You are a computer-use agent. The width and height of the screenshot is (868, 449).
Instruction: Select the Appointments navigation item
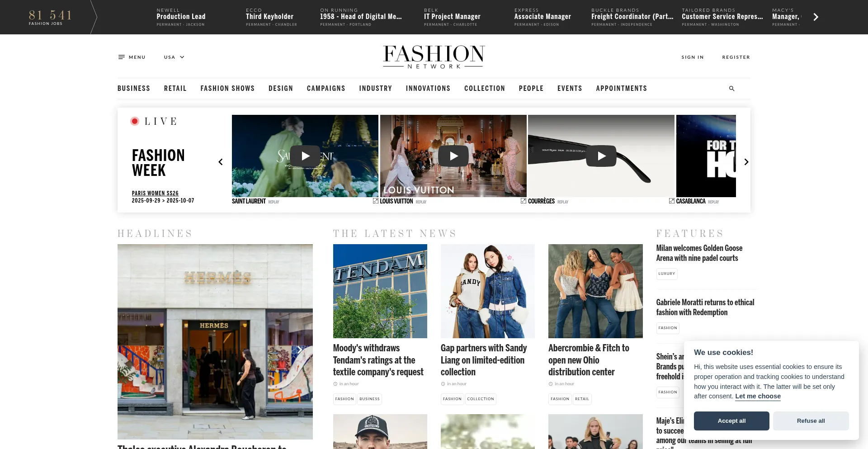pyautogui.click(x=621, y=89)
